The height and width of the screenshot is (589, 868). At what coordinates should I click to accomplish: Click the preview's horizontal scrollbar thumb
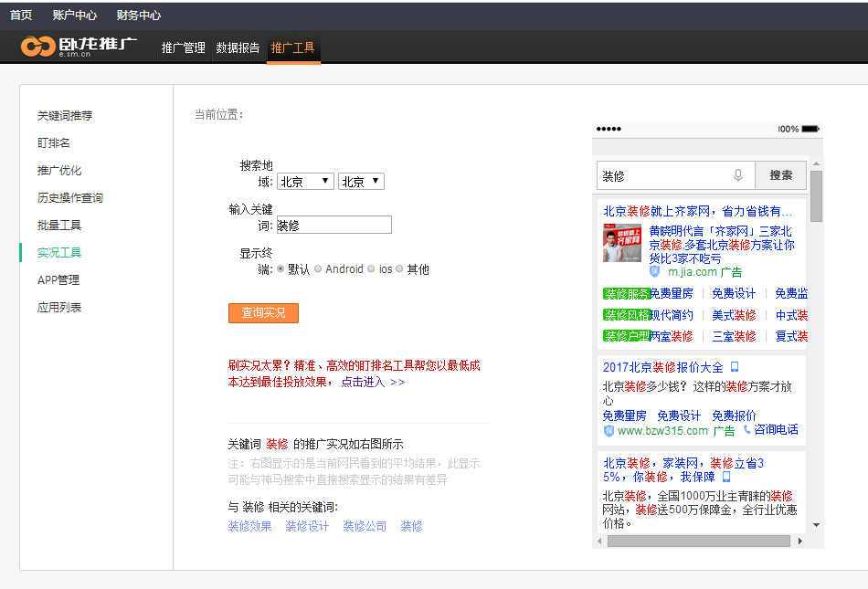(697, 541)
